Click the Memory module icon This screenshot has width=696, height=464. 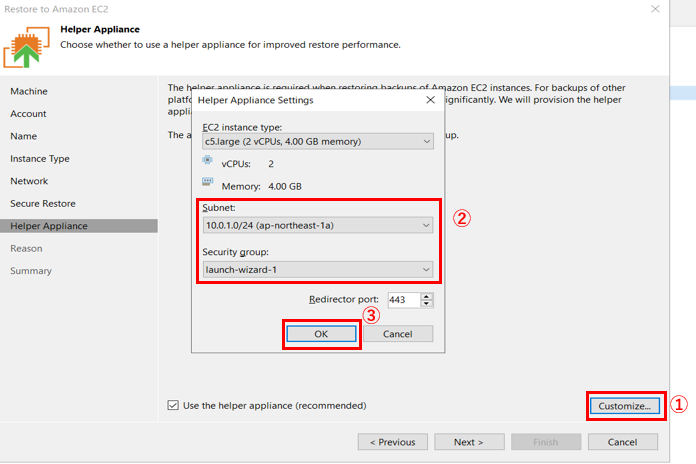click(x=207, y=182)
